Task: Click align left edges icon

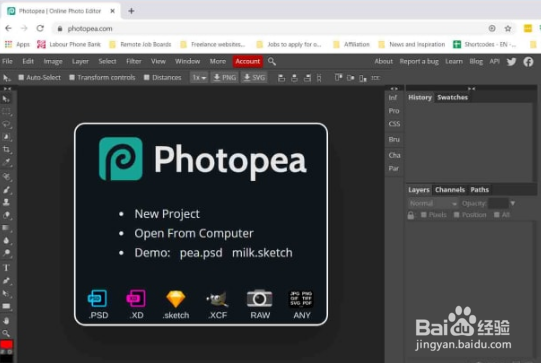Action: click(281, 78)
